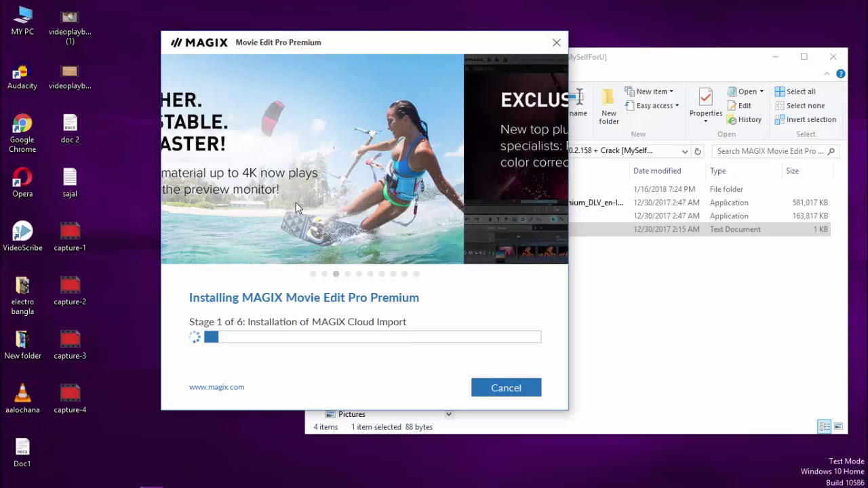868x488 pixels.
Task: Expand the Open dropdown in the ribbon
Action: pyautogui.click(x=761, y=91)
